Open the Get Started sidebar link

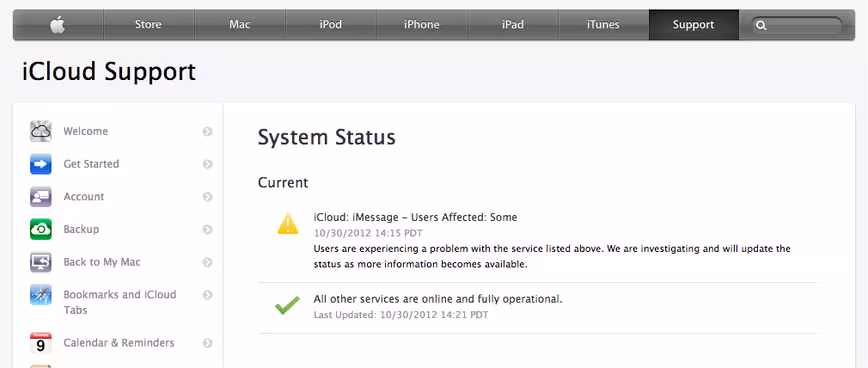click(x=91, y=164)
